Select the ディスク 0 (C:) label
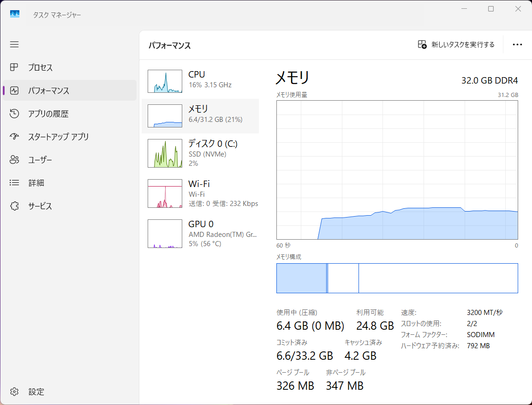Screen dimensions: 532x405 213,143
